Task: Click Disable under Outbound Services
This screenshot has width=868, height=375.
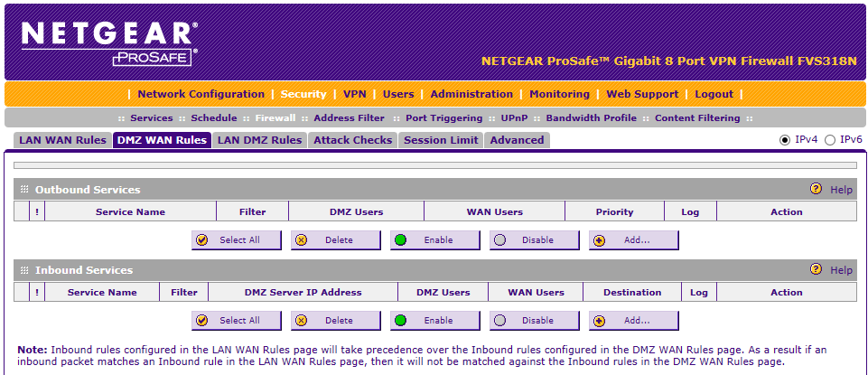Action: (534, 239)
